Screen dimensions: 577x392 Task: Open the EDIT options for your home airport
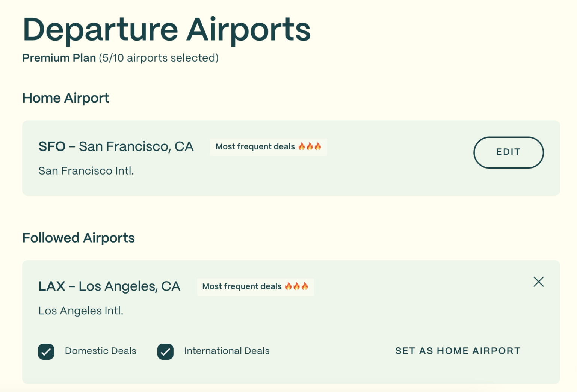click(x=508, y=152)
